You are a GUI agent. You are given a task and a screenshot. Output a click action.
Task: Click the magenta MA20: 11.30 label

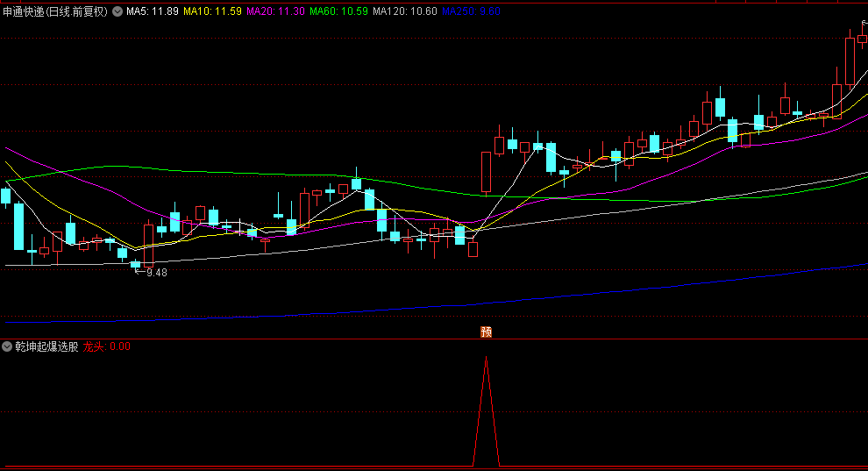tap(275, 11)
